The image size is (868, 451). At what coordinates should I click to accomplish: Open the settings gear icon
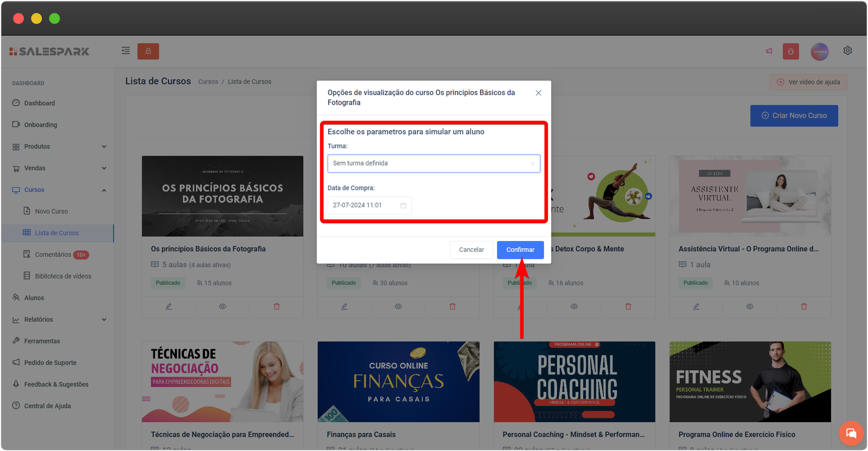point(847,50)
